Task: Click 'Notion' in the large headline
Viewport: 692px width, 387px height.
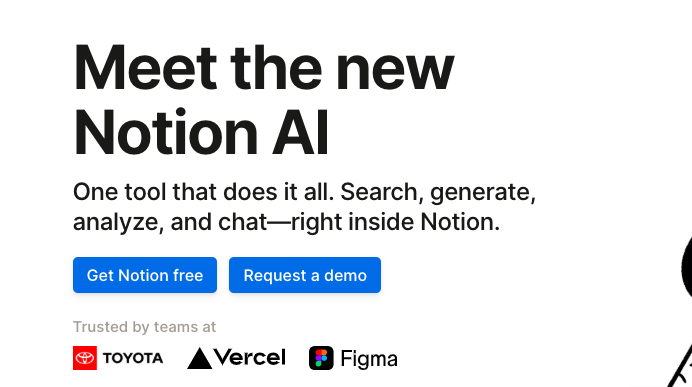Action: [166, 132]
